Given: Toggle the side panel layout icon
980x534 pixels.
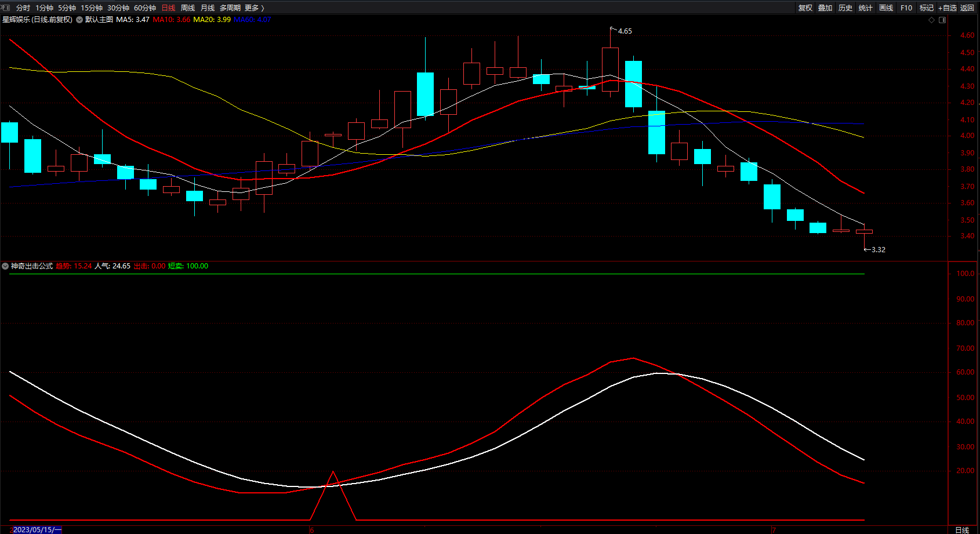Looking at the screenshot, I should tap(942, 20).
